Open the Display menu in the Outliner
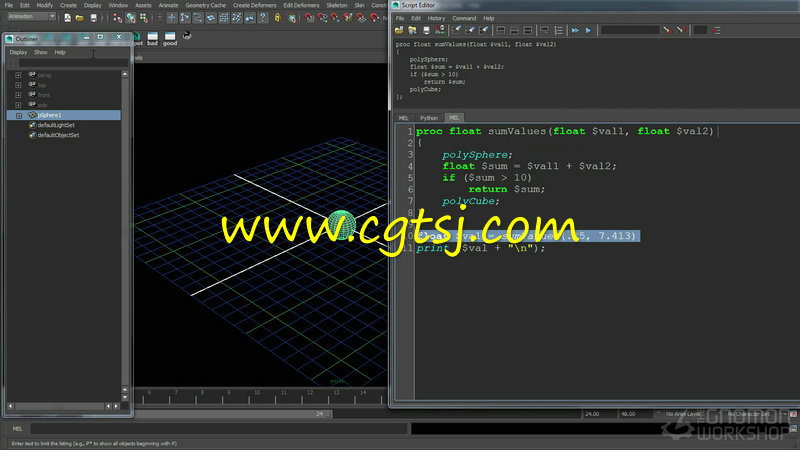The height and width of the screenshot is (450, 800). (18, 52)
